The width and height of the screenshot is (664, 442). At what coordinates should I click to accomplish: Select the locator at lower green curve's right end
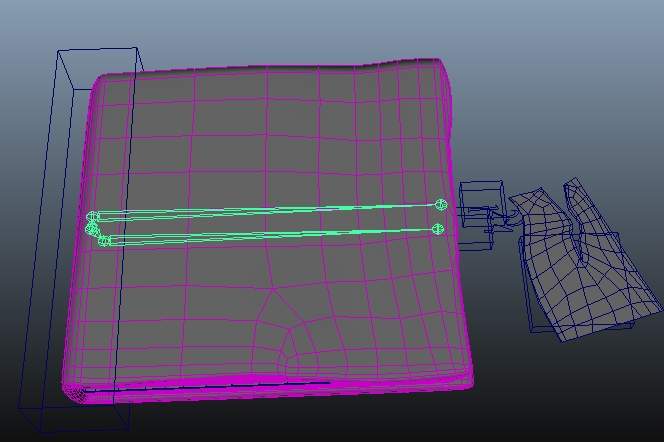438,229
